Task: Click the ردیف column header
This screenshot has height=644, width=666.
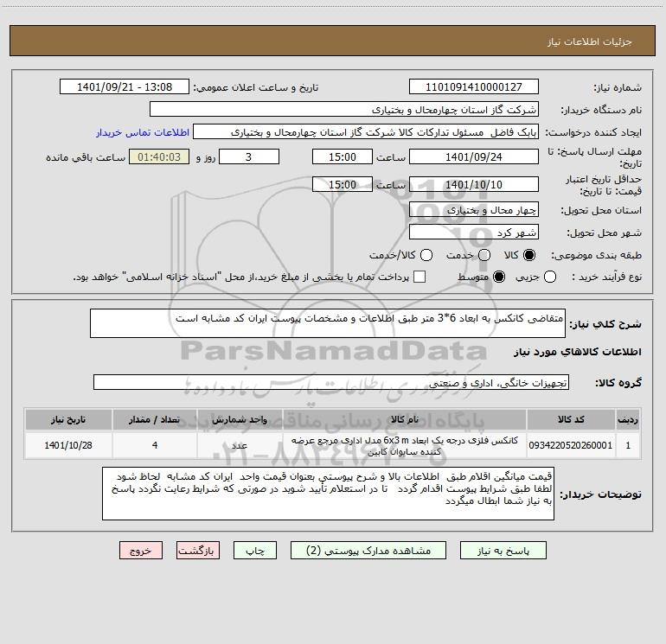Action: pos(628,419)
